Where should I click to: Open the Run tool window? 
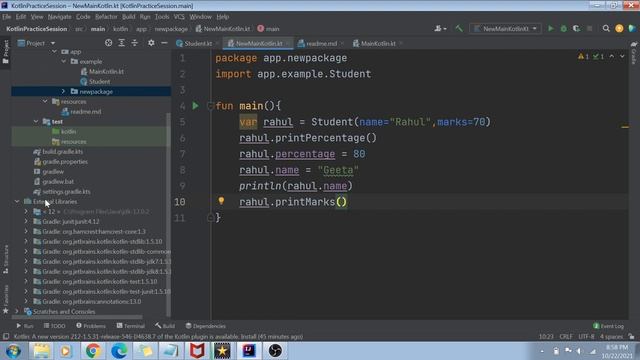coord(24,326)
